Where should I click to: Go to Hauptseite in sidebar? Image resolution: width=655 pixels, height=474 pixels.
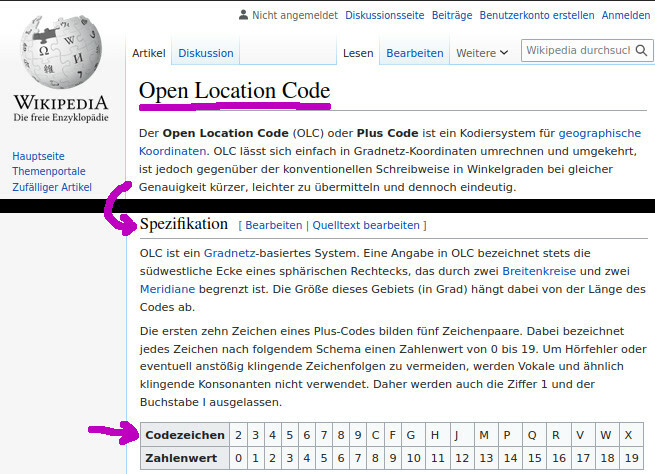click(x=38, y=156)
